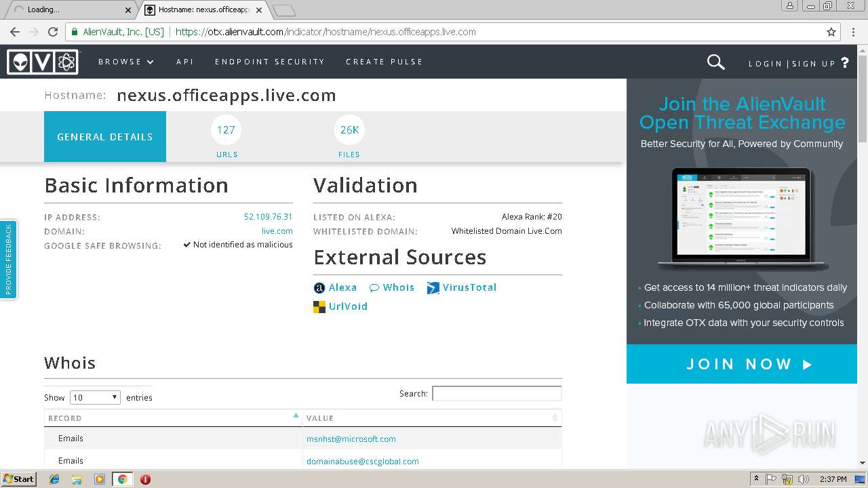
Task: Click Chrome taskbar icon
Action: (x=122, y=479)
